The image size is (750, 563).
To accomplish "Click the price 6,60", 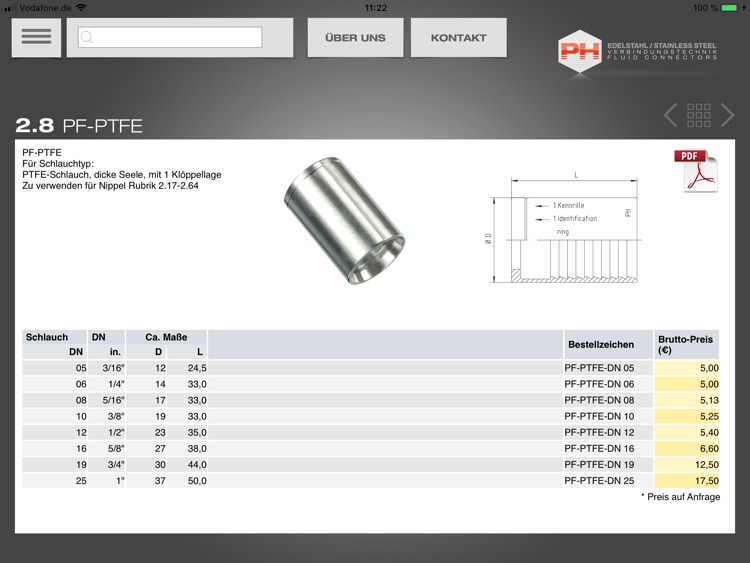I will (x=709, y=449).
